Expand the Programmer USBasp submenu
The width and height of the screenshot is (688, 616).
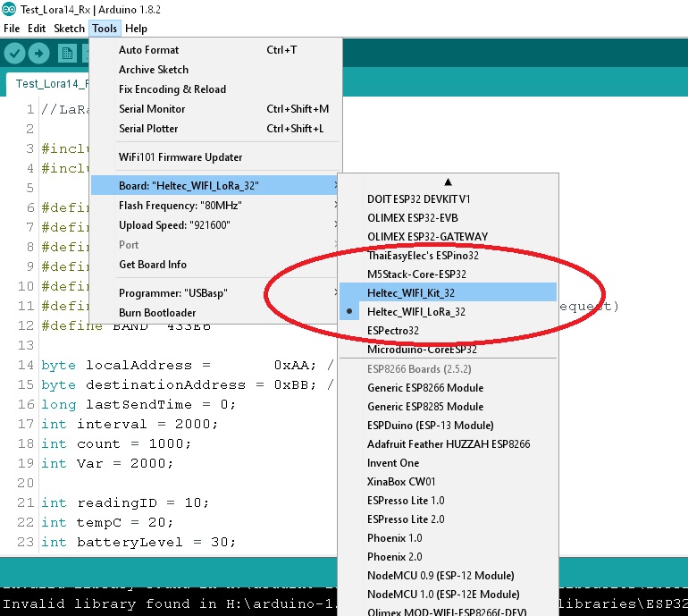coord(215,293)
